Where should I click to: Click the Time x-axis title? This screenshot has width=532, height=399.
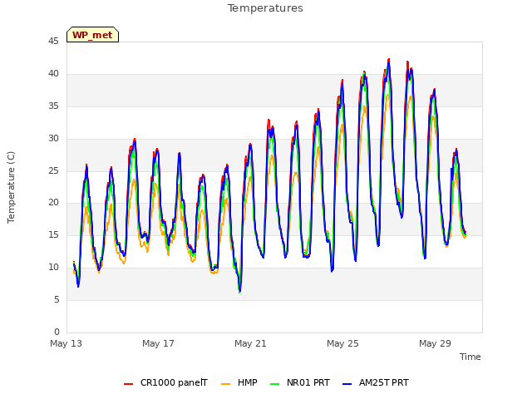[470, 357]
